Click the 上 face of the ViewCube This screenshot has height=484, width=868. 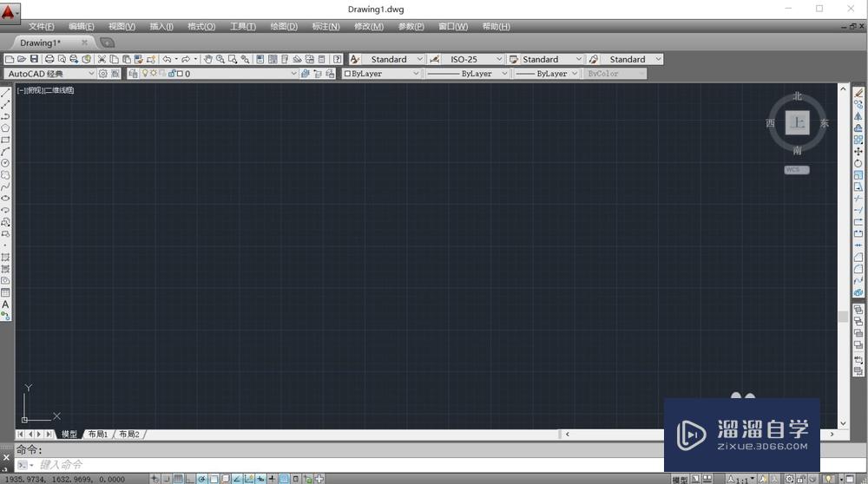point(797,122)
